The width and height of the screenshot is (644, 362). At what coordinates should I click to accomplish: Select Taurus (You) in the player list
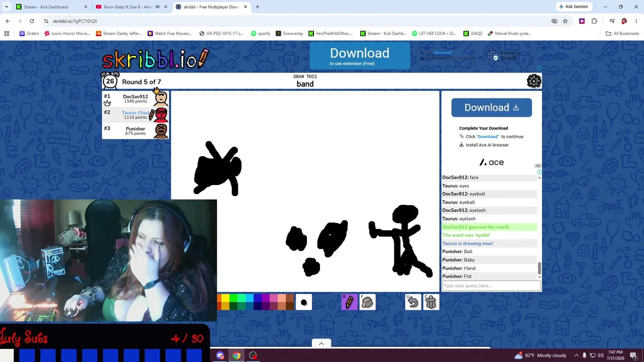[135, 115]
